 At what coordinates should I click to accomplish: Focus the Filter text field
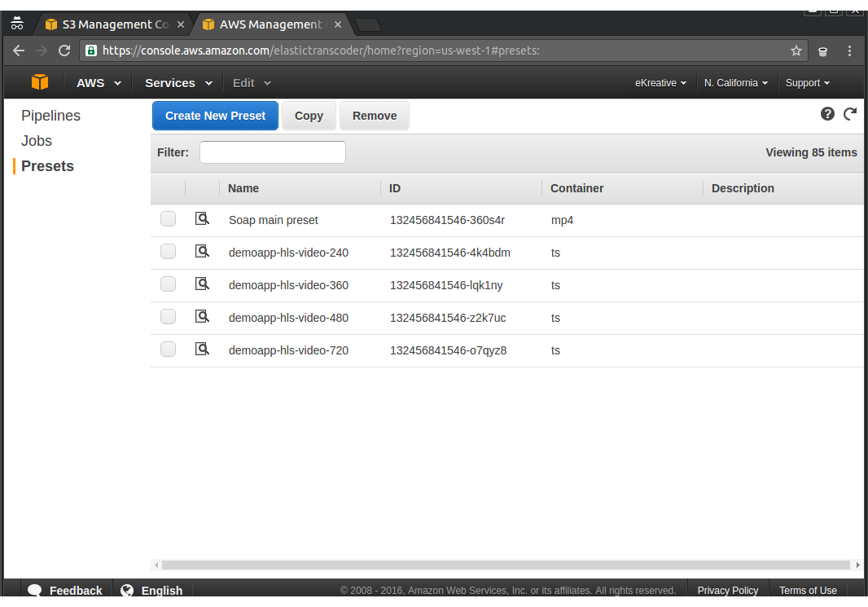(272, 152)
